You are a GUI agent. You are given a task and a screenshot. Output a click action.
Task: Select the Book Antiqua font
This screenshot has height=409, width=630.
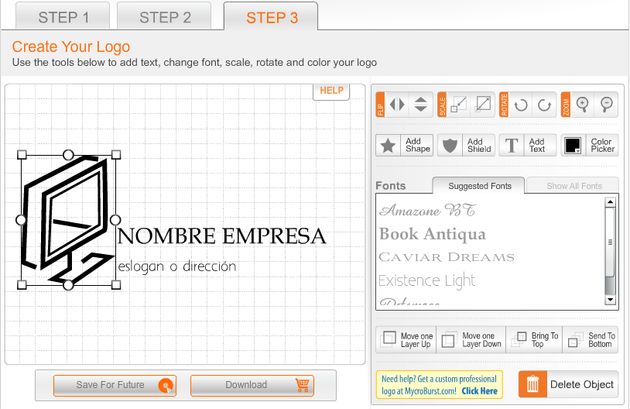[432, 234]
